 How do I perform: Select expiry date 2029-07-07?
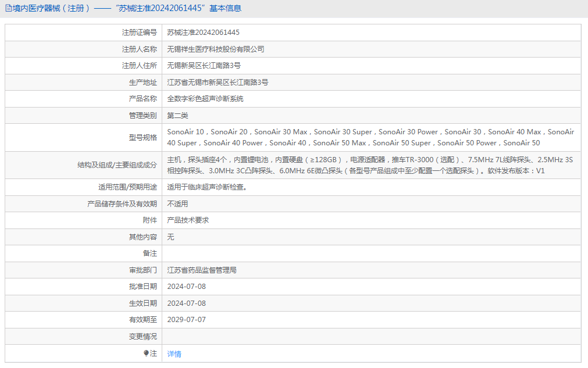point(186,320)
